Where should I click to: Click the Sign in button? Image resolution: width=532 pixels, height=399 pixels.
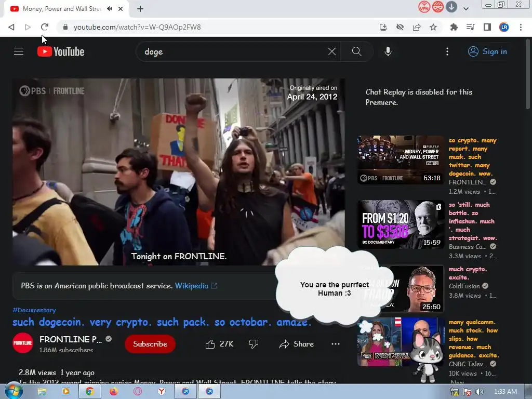coord(487,51)
